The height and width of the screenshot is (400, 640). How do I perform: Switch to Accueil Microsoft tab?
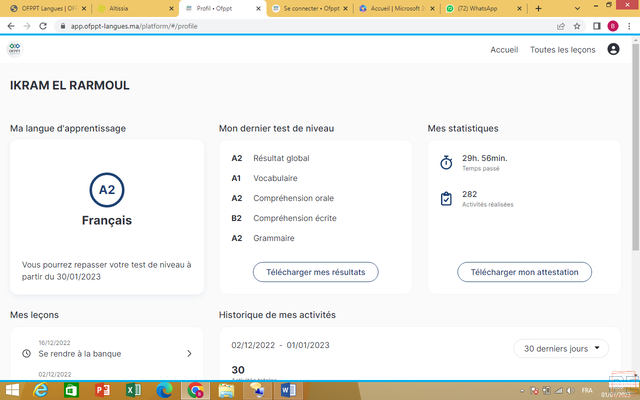pyautogui.click(x=398, y=9)
